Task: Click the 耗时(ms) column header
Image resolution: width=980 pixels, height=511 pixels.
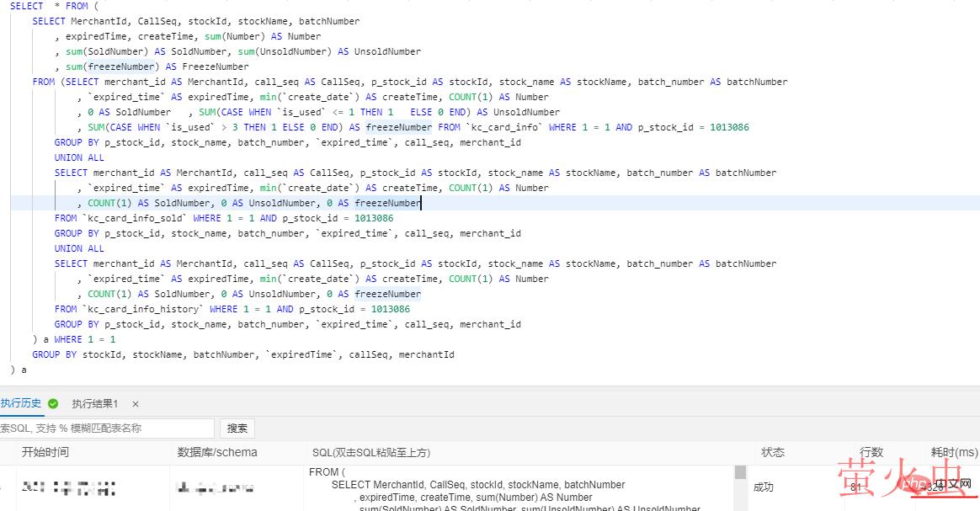Action: [x=954, y=453]
